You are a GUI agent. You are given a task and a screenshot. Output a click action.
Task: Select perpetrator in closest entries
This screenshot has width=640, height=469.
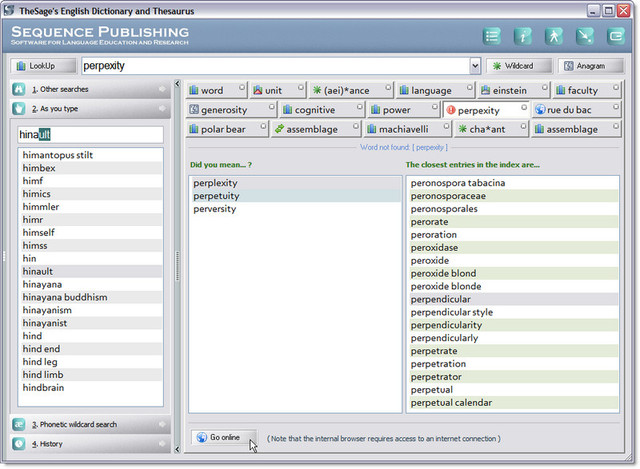pyautogui.click(x=513, y=377)
